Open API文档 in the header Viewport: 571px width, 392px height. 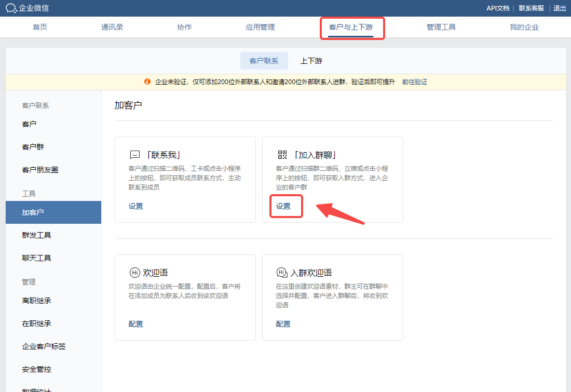pos(497,8)
